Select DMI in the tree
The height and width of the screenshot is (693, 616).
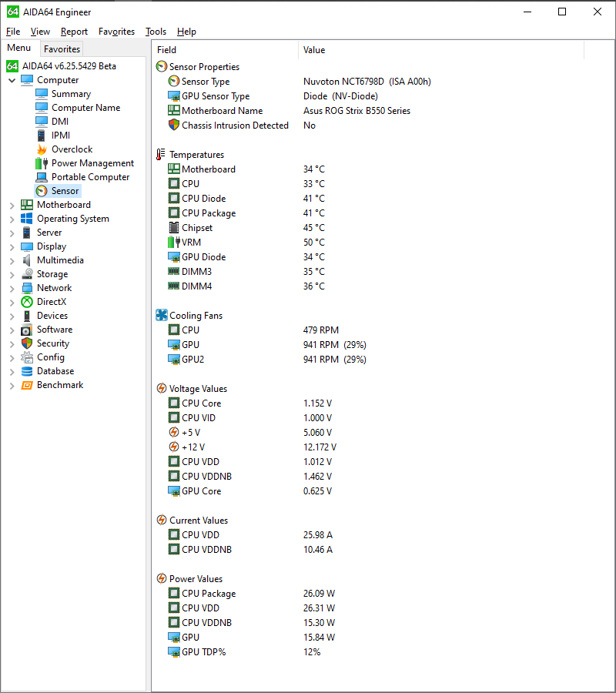point(60,122)
